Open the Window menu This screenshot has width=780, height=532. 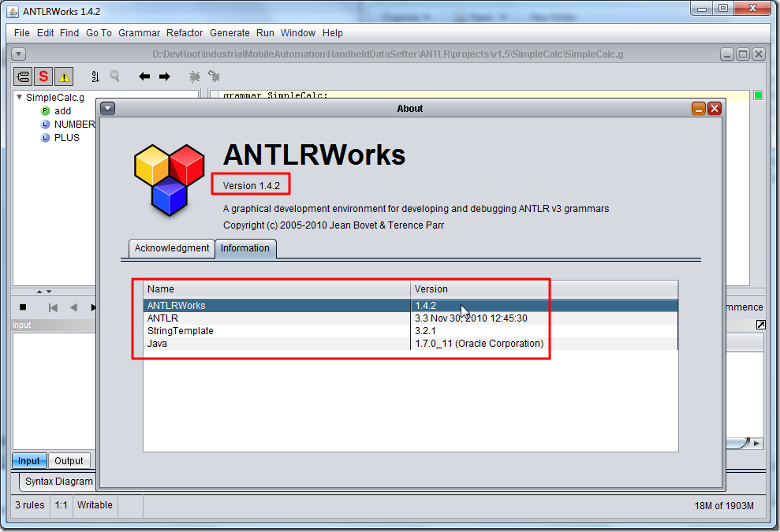click(298, 33)
